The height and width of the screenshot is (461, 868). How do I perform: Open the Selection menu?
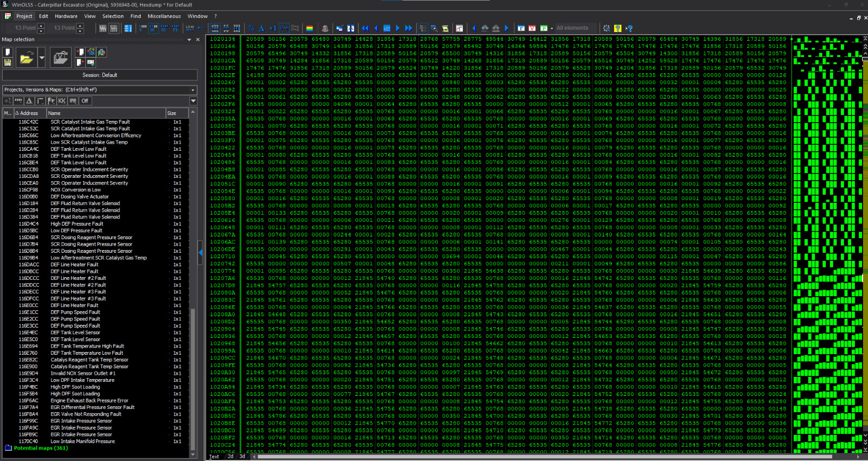[x=113, y=16]
